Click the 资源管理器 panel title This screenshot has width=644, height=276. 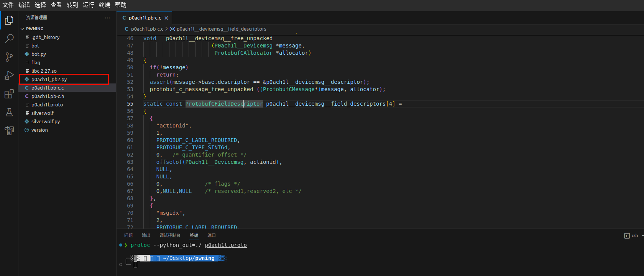click(x=37, y=18)
